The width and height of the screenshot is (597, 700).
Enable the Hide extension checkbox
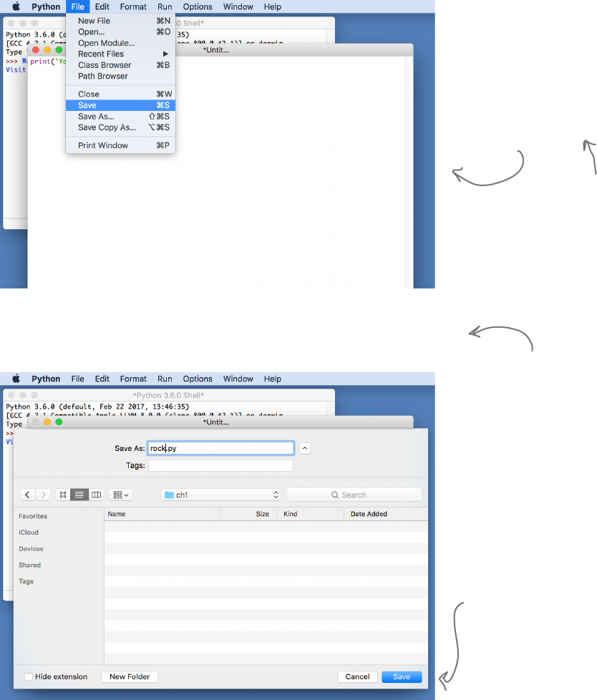(29, 677)
